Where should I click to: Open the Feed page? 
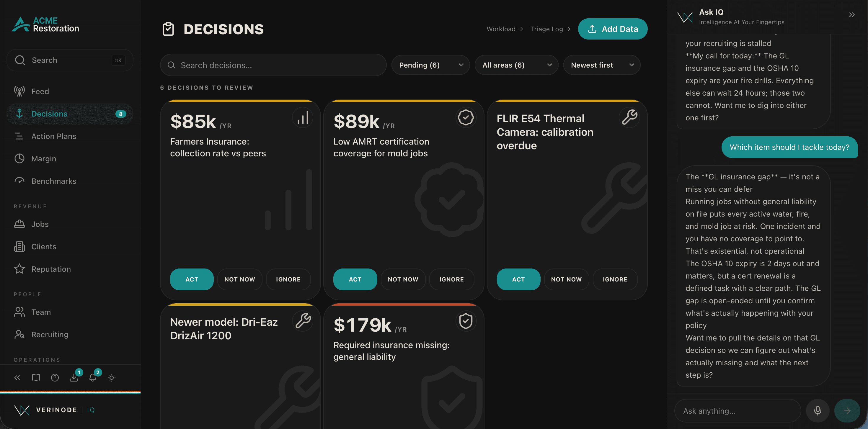coord(70,91)
